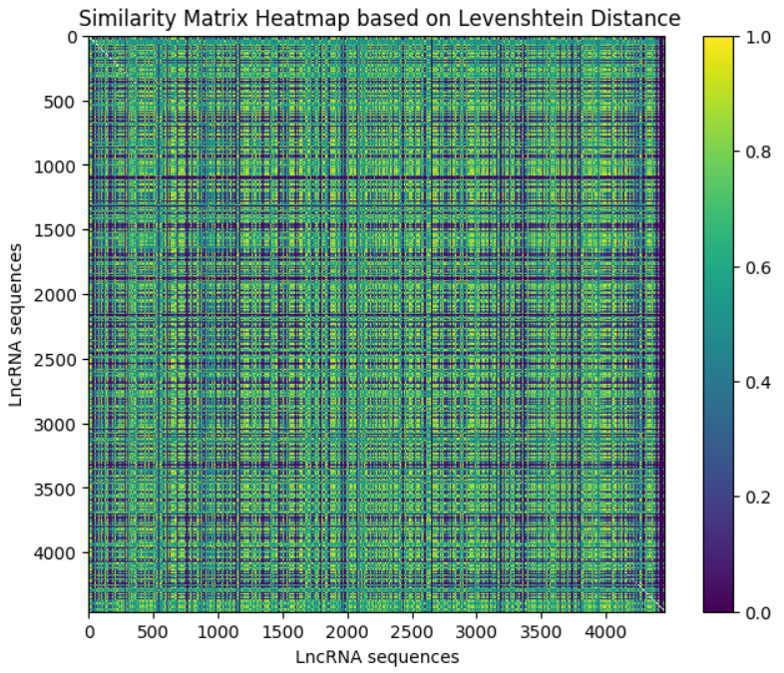Click the colorbar tick label 1.0
The width and height of the screenshot is (784, 673).
(x=758, y=38)
